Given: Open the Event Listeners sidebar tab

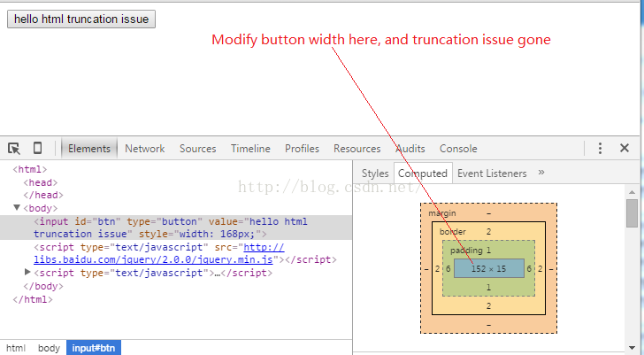Looking at the screenshot, I should point(492,174).
